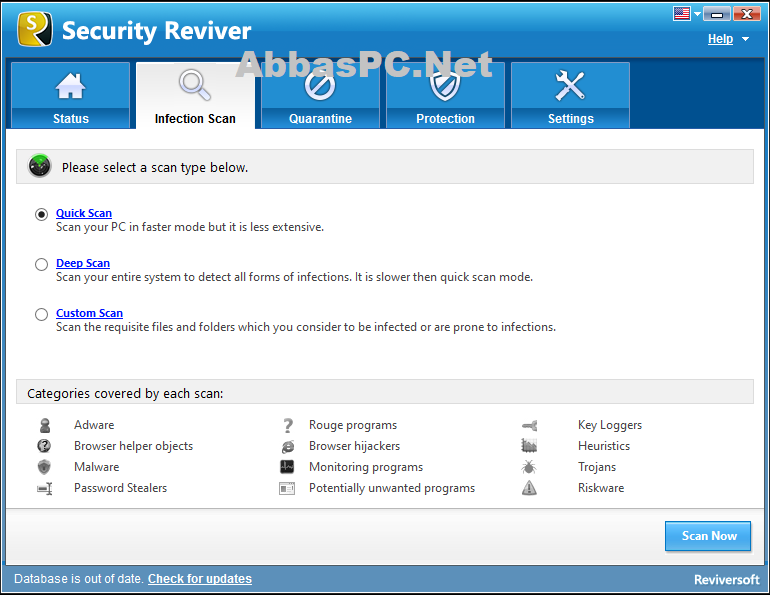Image resolution: width=770 pixels, height=595 pixels.
Task: Click the Adware category label
Action: click(x=94, y=425)
